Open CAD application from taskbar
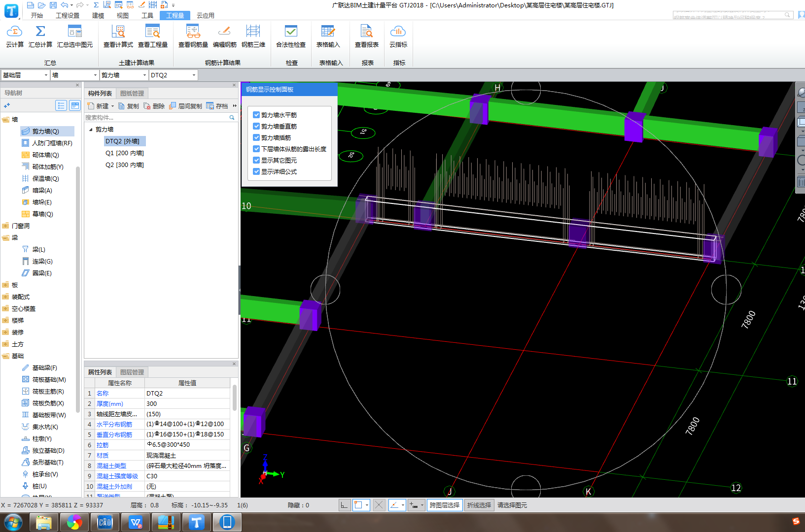Screen dimensions: 805x532 click(105, 522)
